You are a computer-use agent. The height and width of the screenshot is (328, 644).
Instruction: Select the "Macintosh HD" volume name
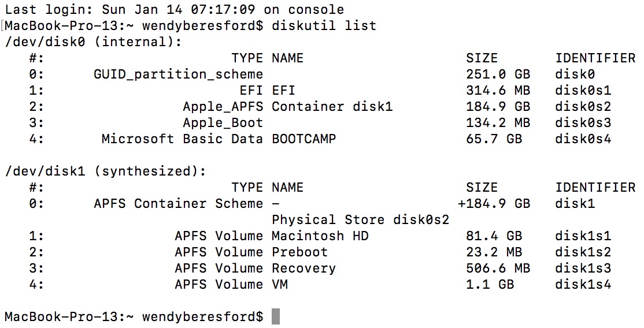coord(320,236)
